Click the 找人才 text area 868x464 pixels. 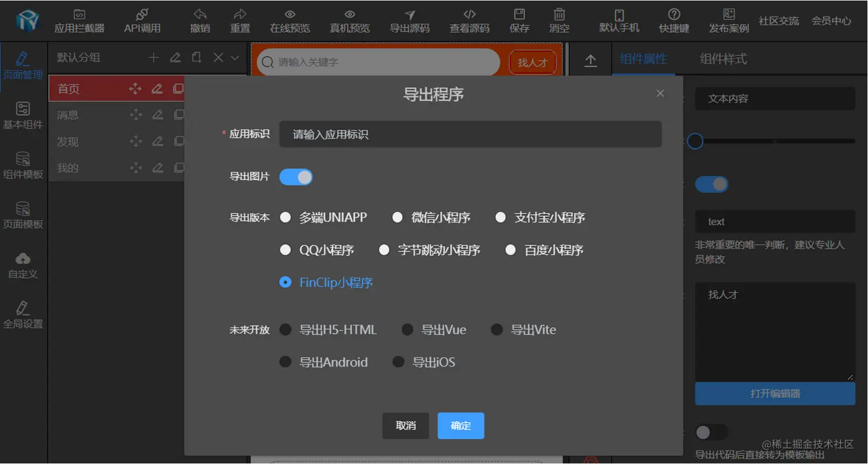tap(775, 332)
